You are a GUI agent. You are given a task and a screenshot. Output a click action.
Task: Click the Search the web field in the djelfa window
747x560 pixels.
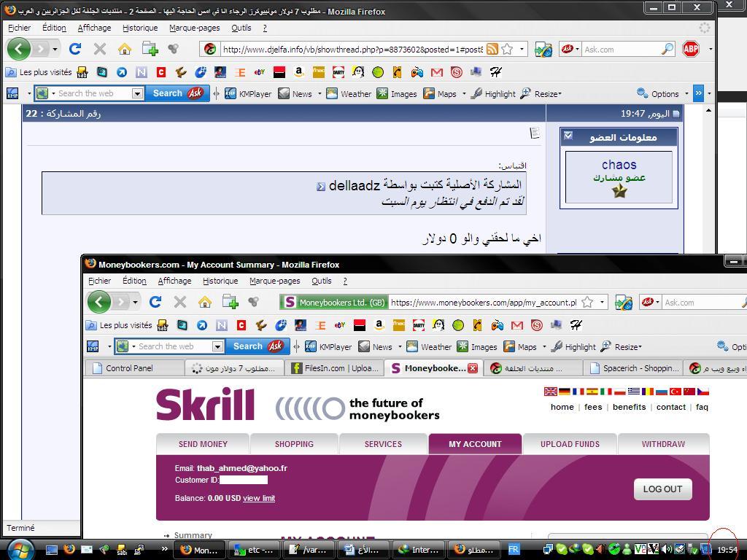click(x=90, y=93)
